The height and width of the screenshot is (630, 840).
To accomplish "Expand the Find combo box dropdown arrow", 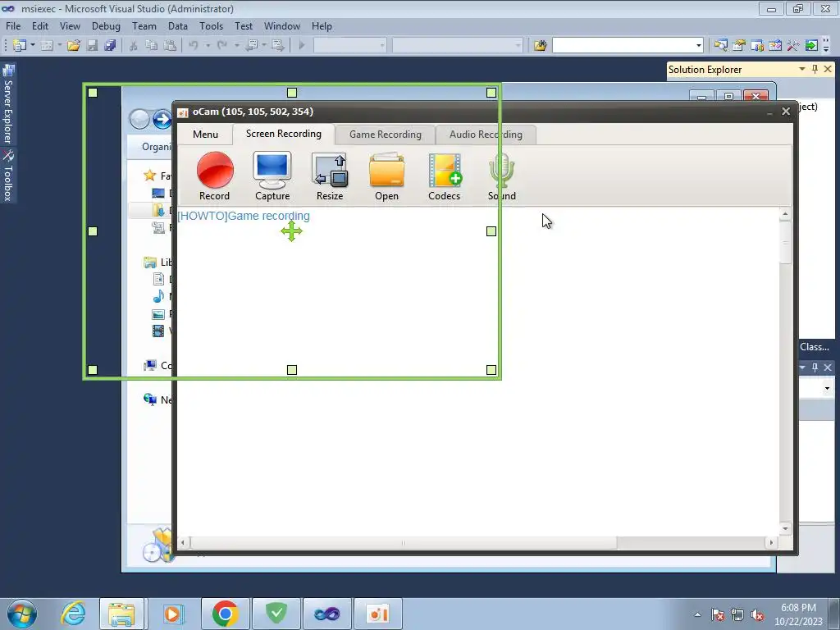I will pos(699,46).
